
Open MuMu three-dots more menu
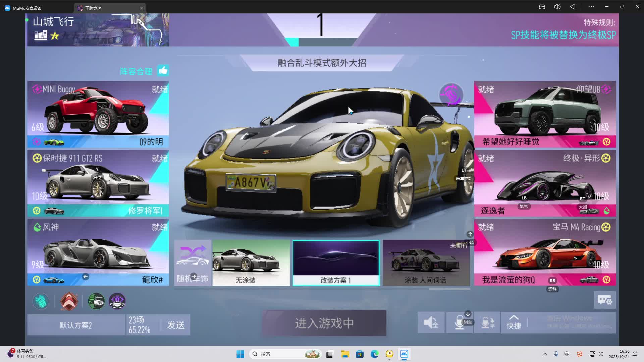591,7
